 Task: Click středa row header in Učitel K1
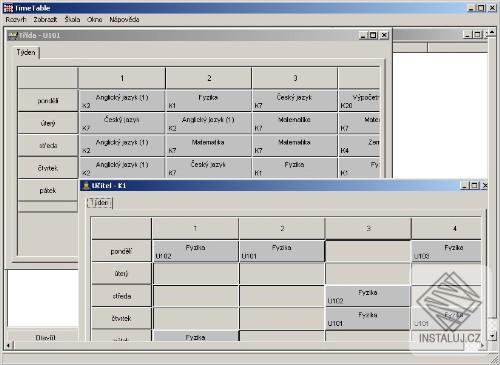pos(121,296)
